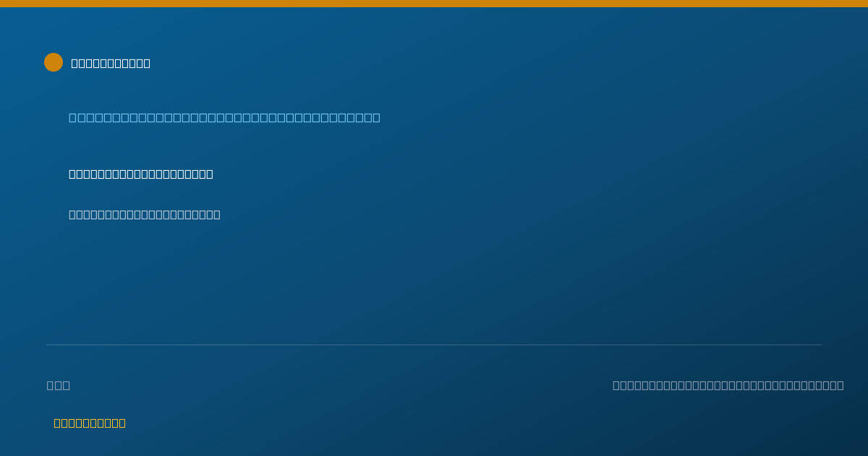Click the last character of the bold white subtitle

[x=210, y=174]
